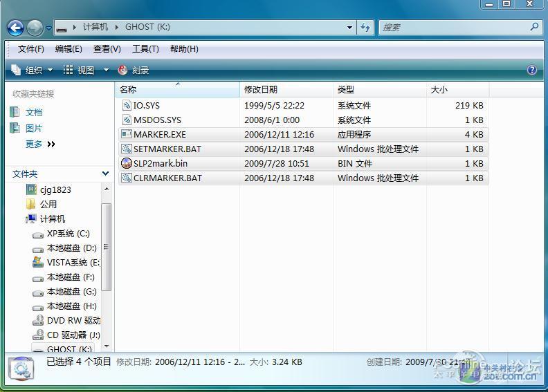Open the address bar history dropdown

349,27
